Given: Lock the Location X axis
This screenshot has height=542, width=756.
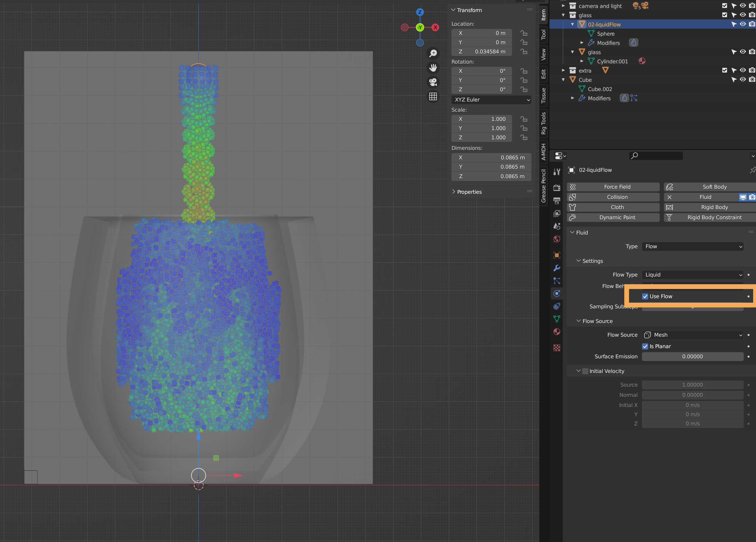Looking at the screenshot, I should coord(524,33).
